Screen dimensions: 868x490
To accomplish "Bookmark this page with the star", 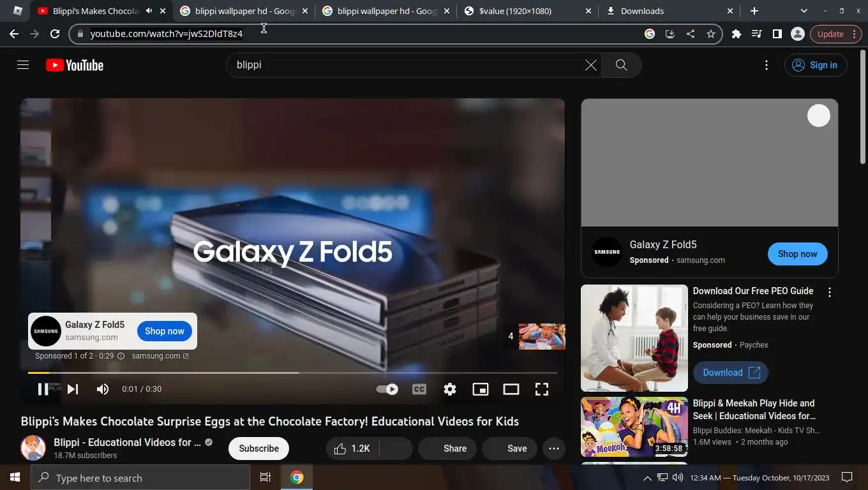I will 711,34.
